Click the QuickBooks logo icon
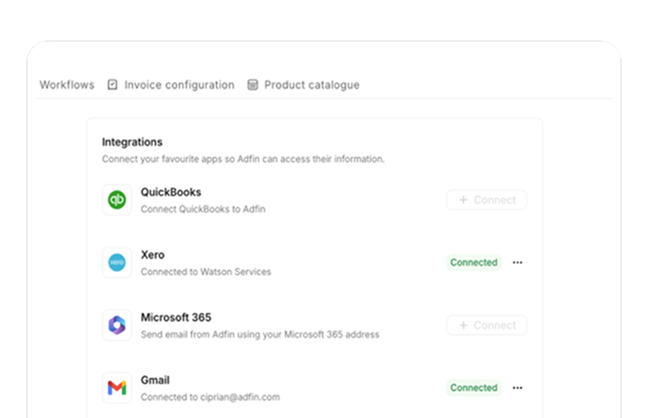This screenshot has height=418, width=648. (117, 200)
